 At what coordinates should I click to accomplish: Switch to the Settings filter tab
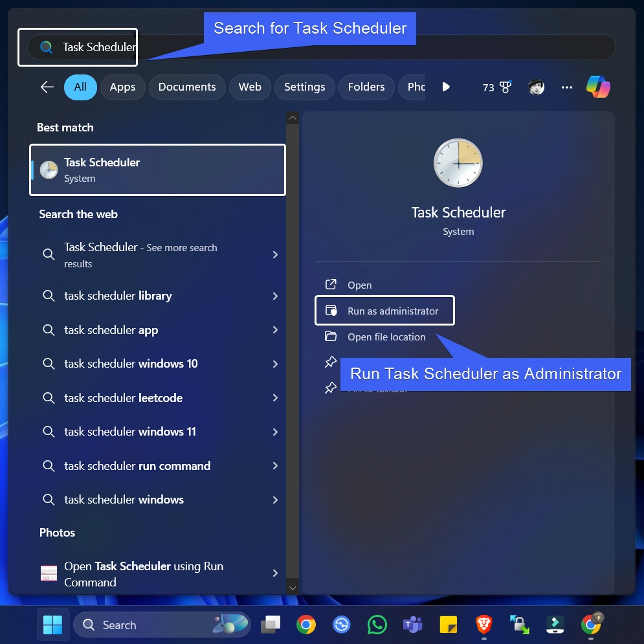click(x=304, y=87)
